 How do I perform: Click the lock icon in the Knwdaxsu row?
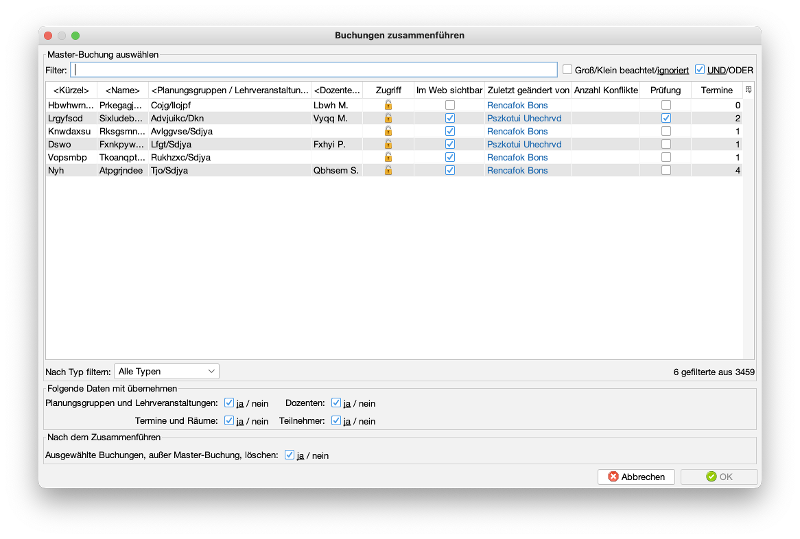pos(388,131)
